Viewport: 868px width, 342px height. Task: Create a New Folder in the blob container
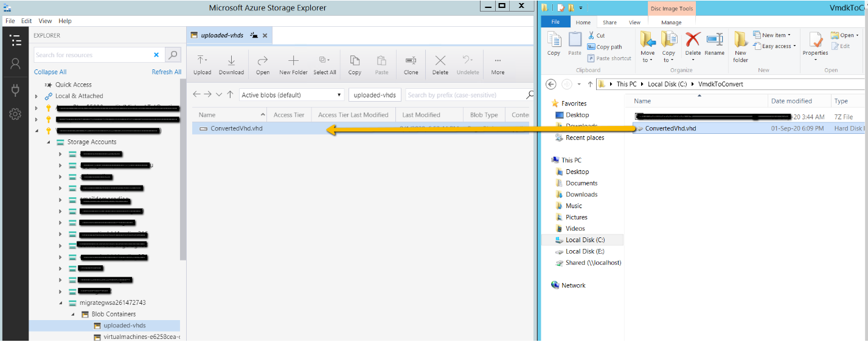pyautogui.click(x=293, y=65)
